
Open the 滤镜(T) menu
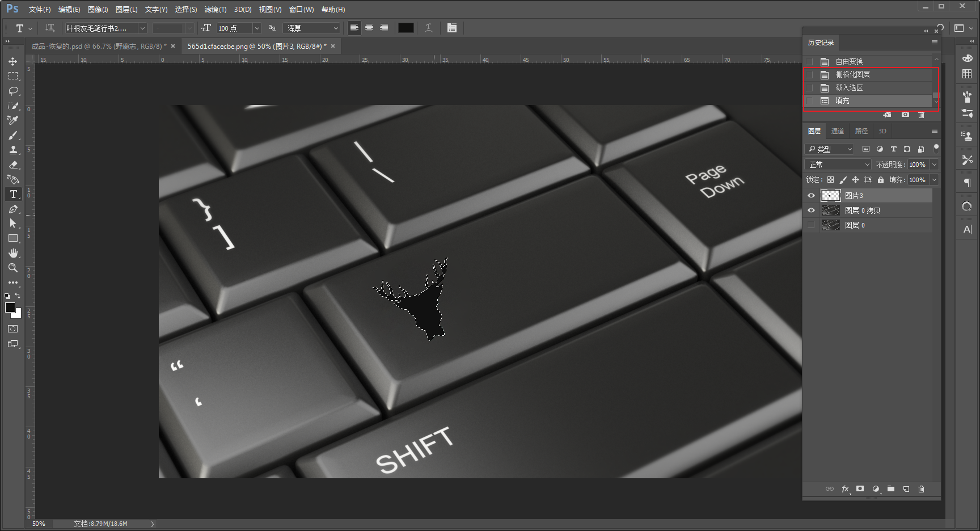tap(216, 10)
